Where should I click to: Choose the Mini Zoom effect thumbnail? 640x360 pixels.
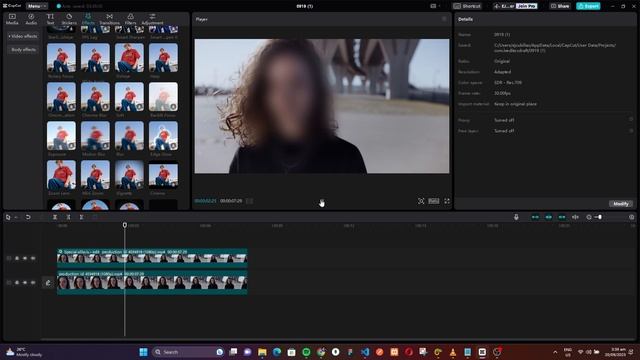click(95, 175)
